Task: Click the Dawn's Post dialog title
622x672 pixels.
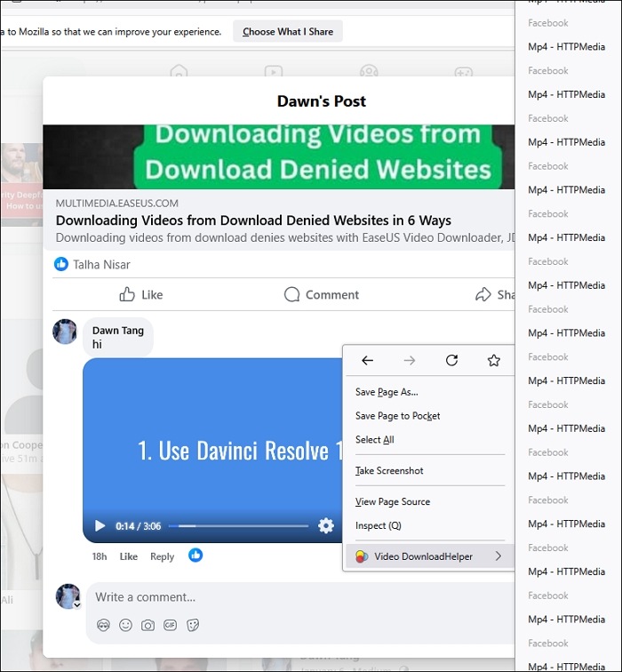Action: [322, 101]
